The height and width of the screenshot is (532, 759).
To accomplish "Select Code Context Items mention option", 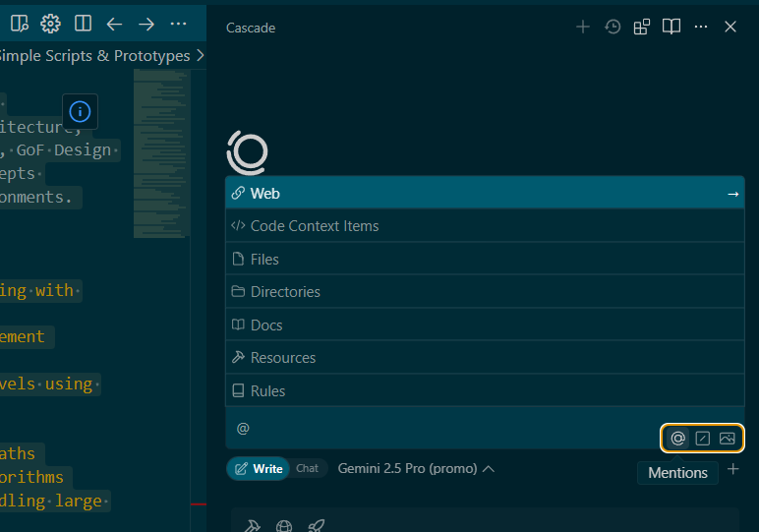I will coord(485,226).
